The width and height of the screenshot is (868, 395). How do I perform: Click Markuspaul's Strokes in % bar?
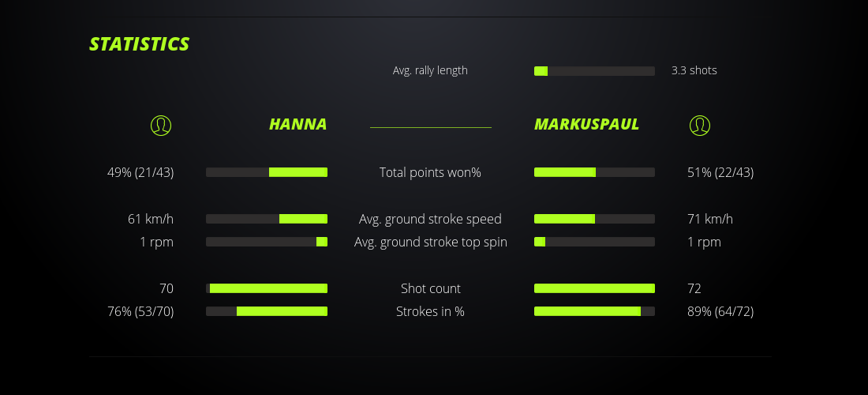click(x=594, y=311)
